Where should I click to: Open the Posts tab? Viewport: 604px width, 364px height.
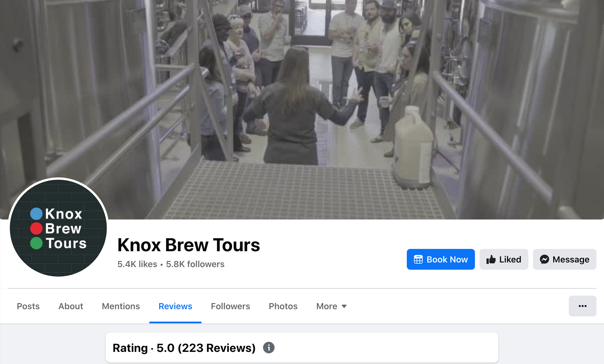pyautogui.click(x=28, y=306)
